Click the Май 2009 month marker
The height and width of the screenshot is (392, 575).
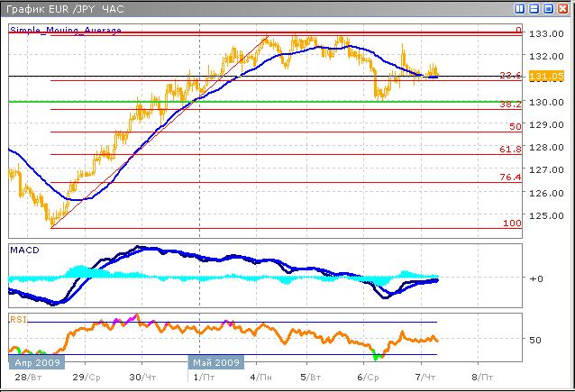tap(214, 362)
